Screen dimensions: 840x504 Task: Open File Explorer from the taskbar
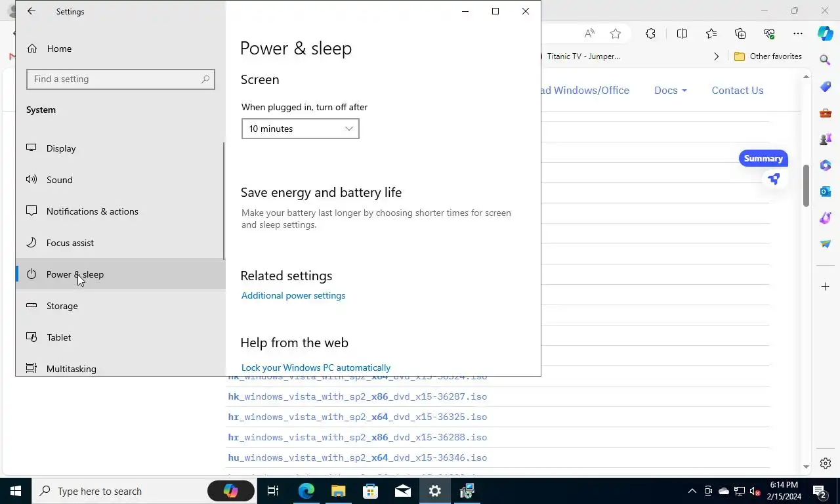pyautogui.click(x=338, y=491)
